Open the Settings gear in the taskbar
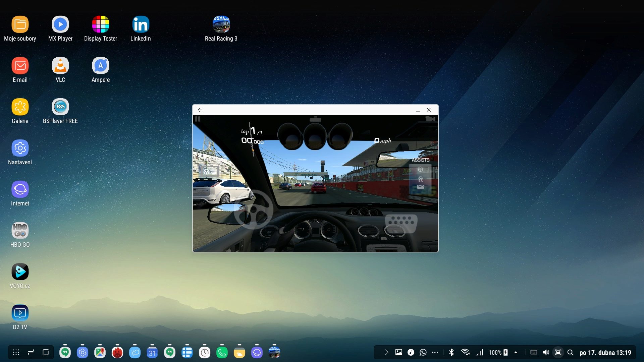This screenshot has height=362, width=644. [x=83, y=352]
